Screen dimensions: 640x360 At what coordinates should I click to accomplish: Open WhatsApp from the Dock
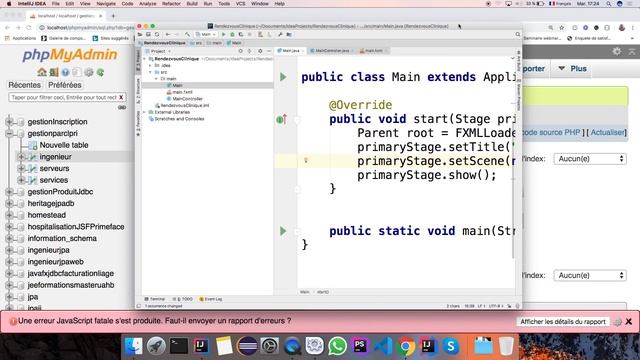[337, 346]
